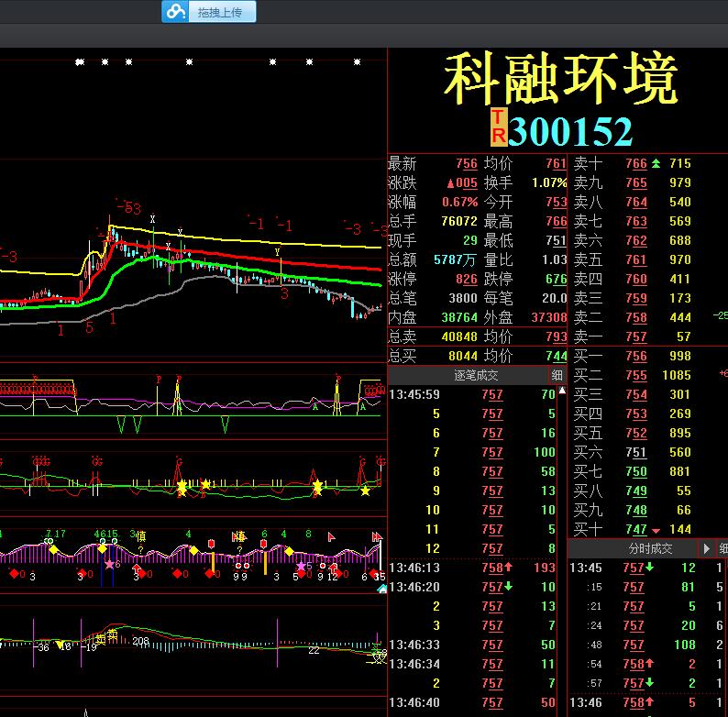Select the 分时成交 row with volume 108
This screenshot has width=728, height=717.
coord(646,645)
